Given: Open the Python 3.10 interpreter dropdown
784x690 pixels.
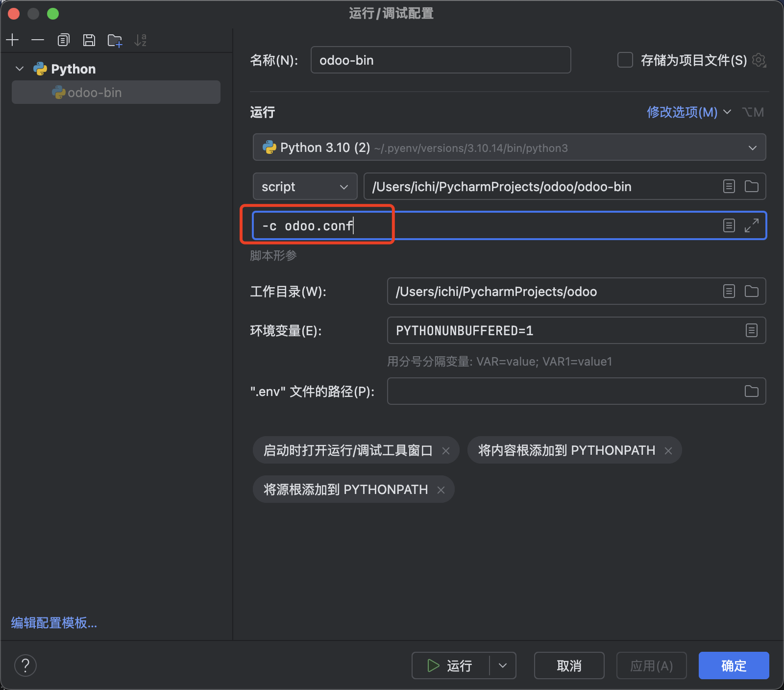Looking at the screenshot, I should [x=509, y=148].
